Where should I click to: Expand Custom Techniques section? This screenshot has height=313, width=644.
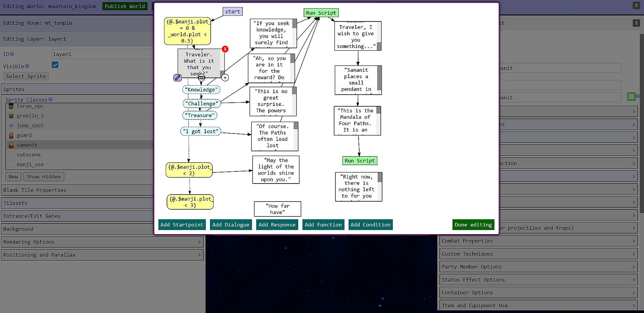[538, 254]
